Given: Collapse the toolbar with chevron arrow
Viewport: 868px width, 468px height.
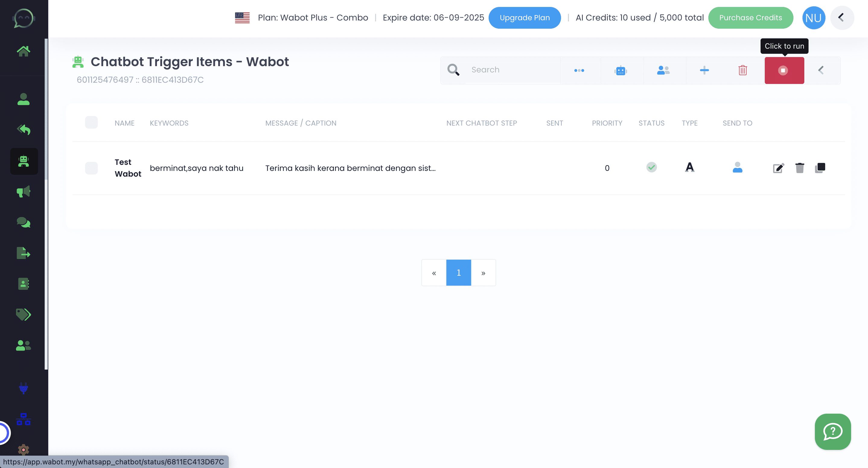Looking at the screenshot, I should point(821,70).
